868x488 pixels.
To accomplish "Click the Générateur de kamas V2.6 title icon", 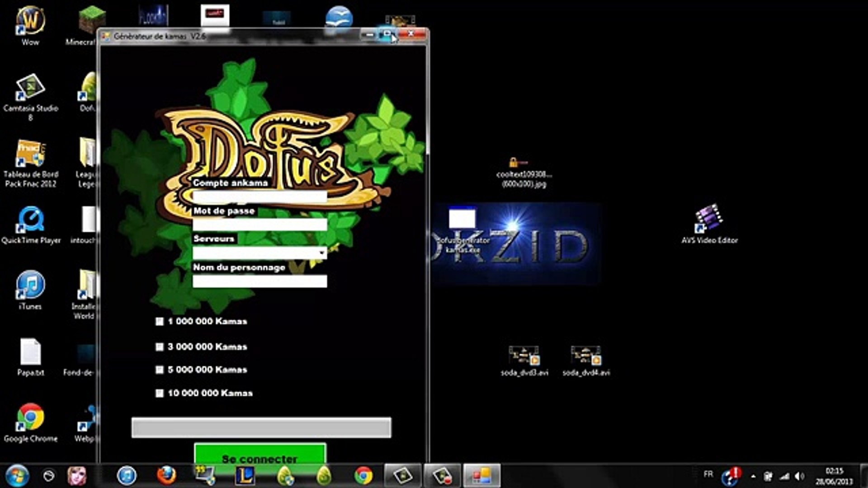I will pos(106,37).
